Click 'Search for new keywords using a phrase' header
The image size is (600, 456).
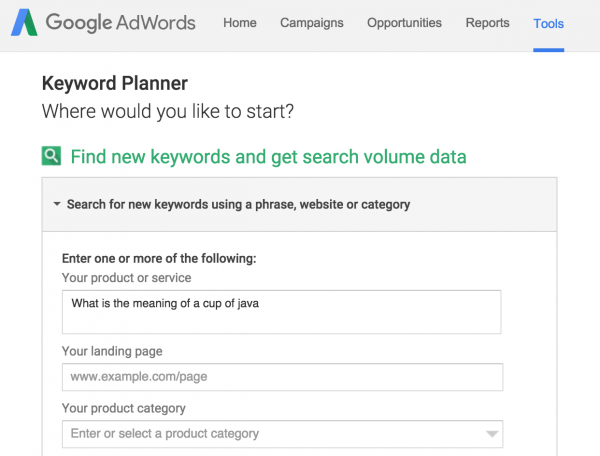point(238,204)
